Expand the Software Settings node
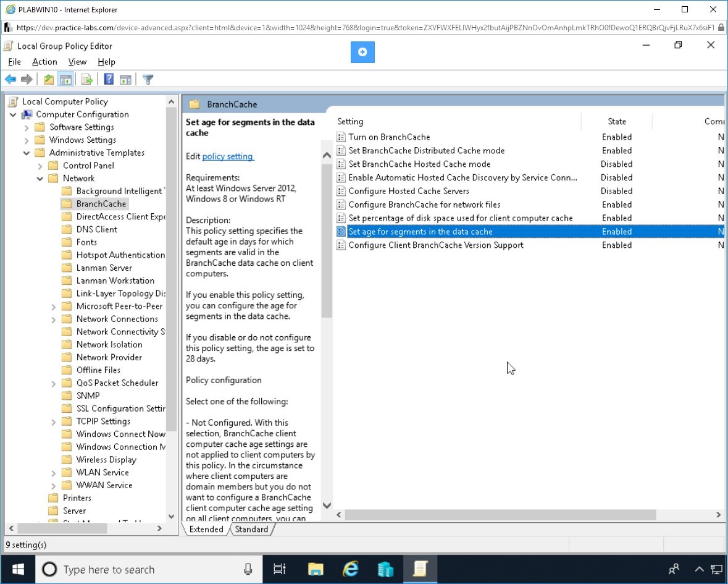Image resolution: width=728 pixels, height=584 pixels. 27,127
